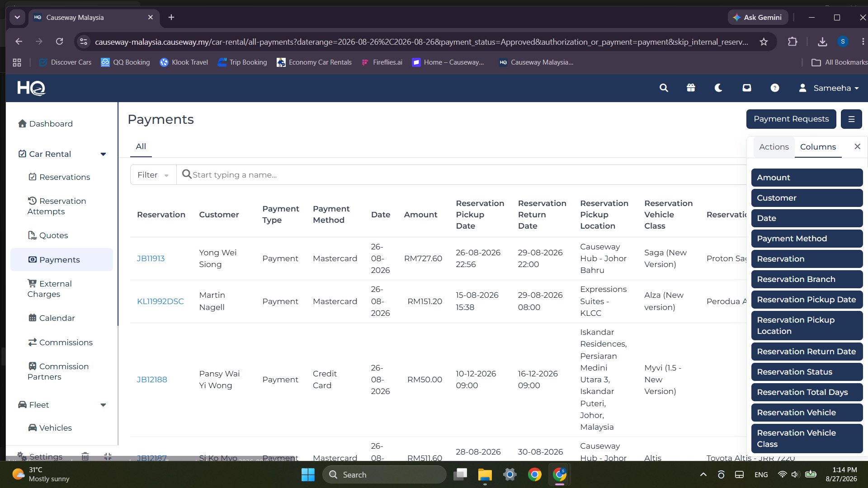Screen dimensions: 868x488
Task: Click the gift box icon in header
Action: coord(691,88)
